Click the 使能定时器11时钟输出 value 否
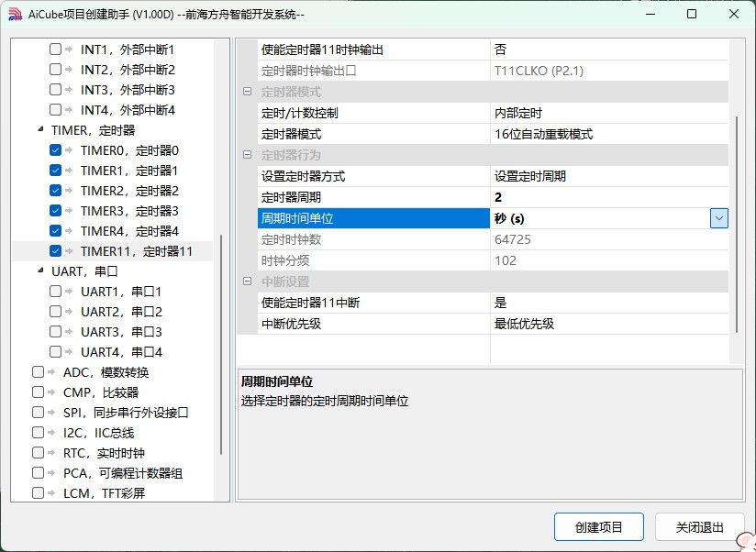756x552 pixels. click(x=609, y=50)
